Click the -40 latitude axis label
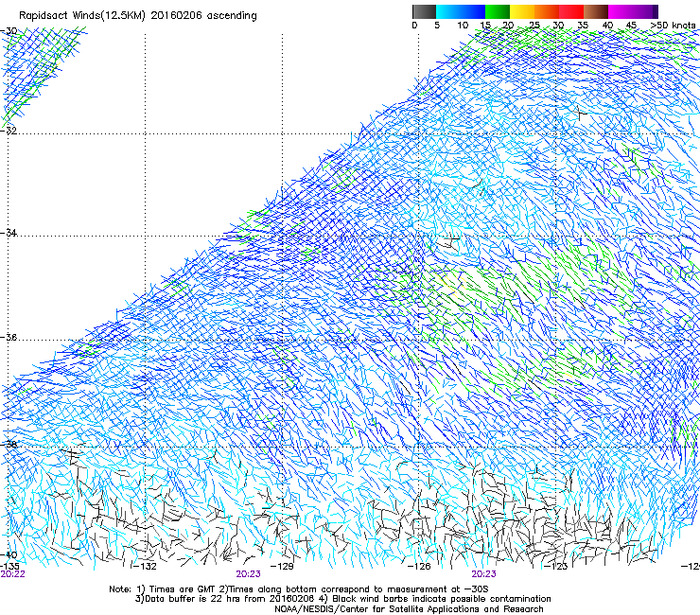This screenshot has height=615, width=700. 9,555
